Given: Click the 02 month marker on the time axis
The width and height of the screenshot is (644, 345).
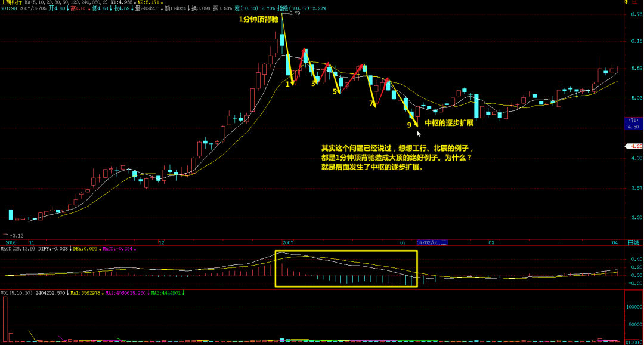Looking at the screenshot, I should point(403,242).
